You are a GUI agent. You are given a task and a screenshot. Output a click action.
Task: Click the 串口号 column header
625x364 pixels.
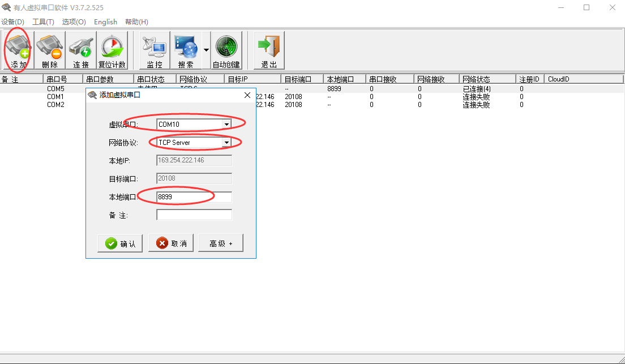[63, 79]
